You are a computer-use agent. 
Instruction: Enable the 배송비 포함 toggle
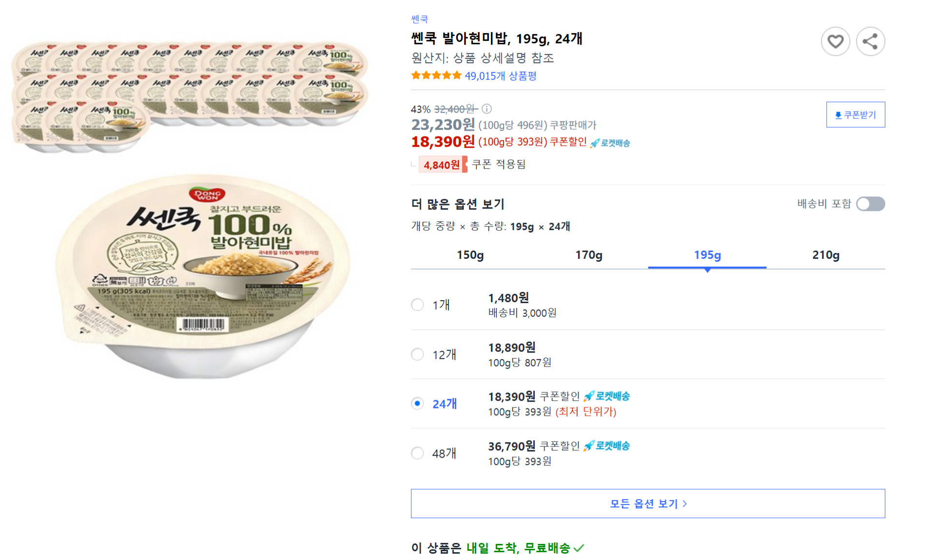point(872,204)
